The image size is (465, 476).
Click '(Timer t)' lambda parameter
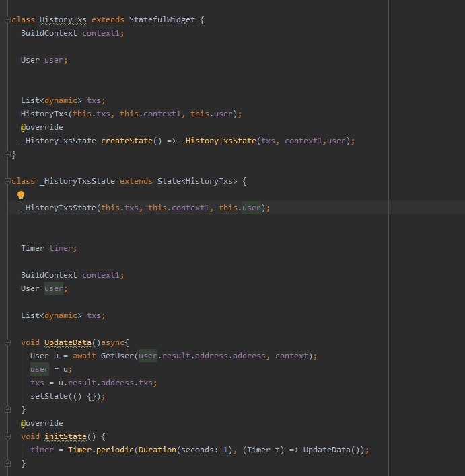[263, 450]
